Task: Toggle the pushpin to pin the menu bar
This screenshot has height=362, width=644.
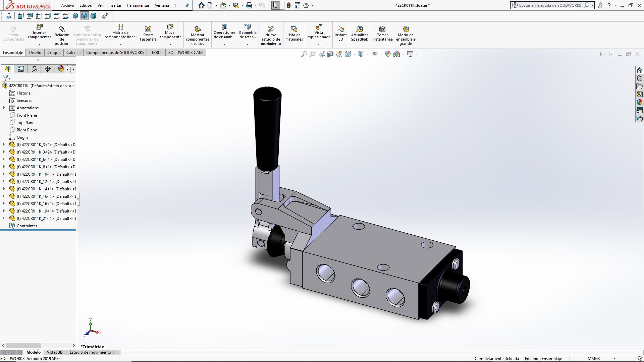Action: [187, 5]
